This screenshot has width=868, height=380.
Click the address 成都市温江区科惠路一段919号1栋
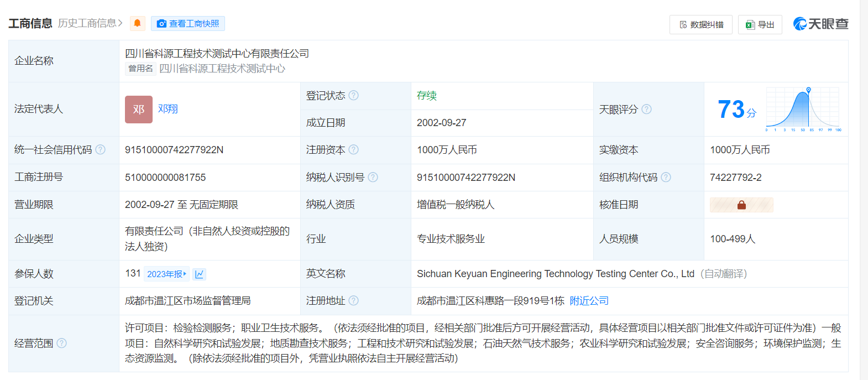[x=490, y=300]
